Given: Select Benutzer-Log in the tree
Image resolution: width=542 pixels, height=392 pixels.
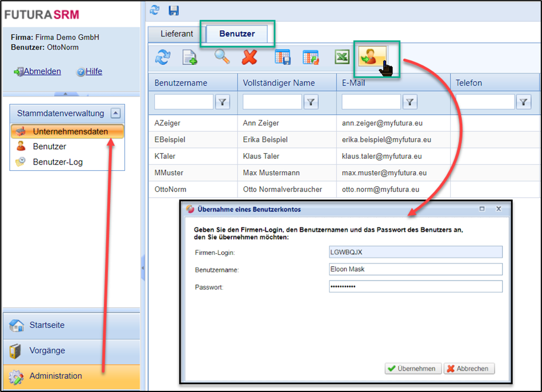Looking at the screenshot, I should 57,162.
